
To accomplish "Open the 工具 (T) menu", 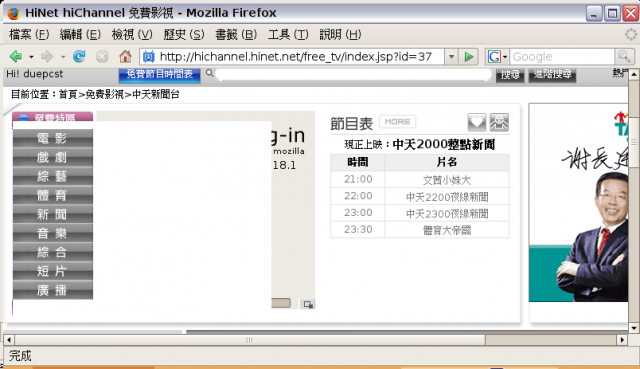I will [x=288, y=35].
